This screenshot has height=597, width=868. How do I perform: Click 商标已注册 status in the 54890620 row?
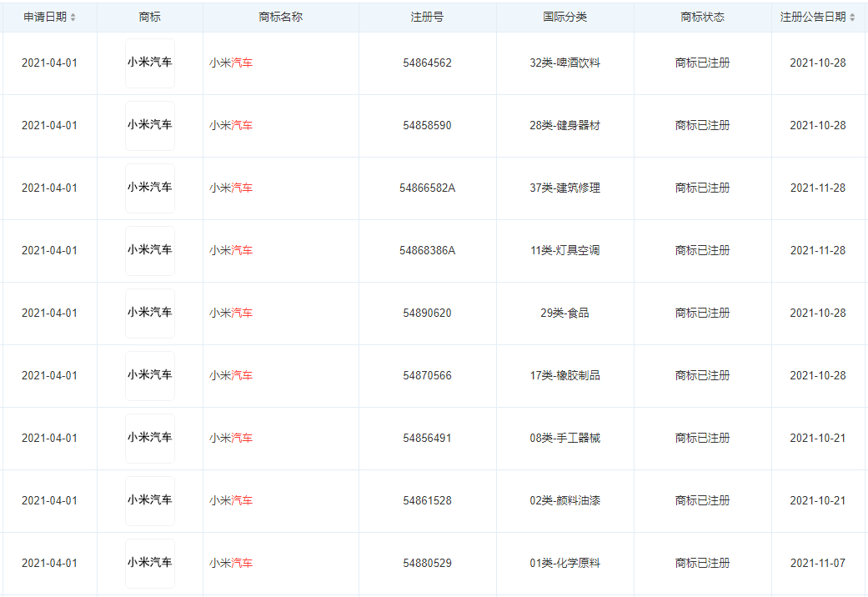click(x=702, y=314)
